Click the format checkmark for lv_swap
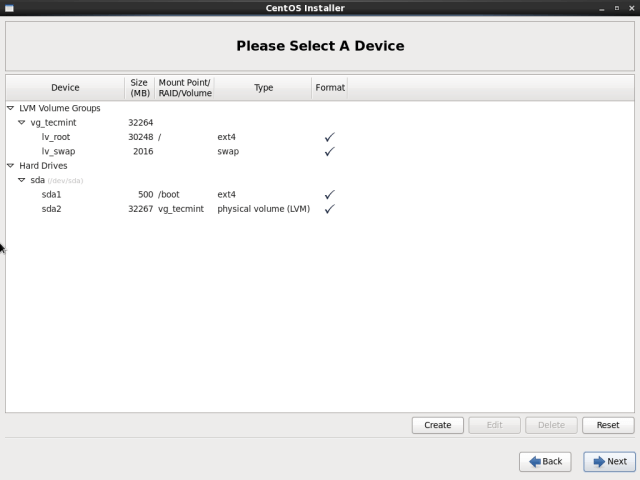640x480 pixels. (329, 152)
